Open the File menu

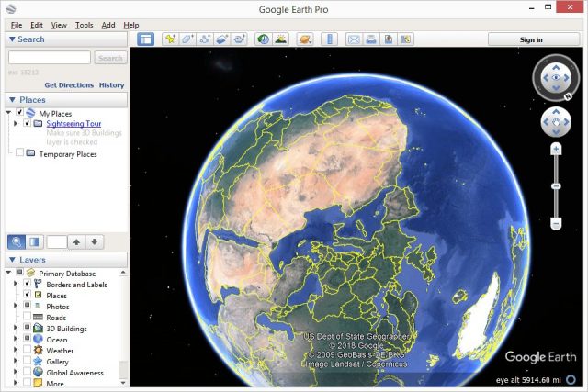point(17,25)
